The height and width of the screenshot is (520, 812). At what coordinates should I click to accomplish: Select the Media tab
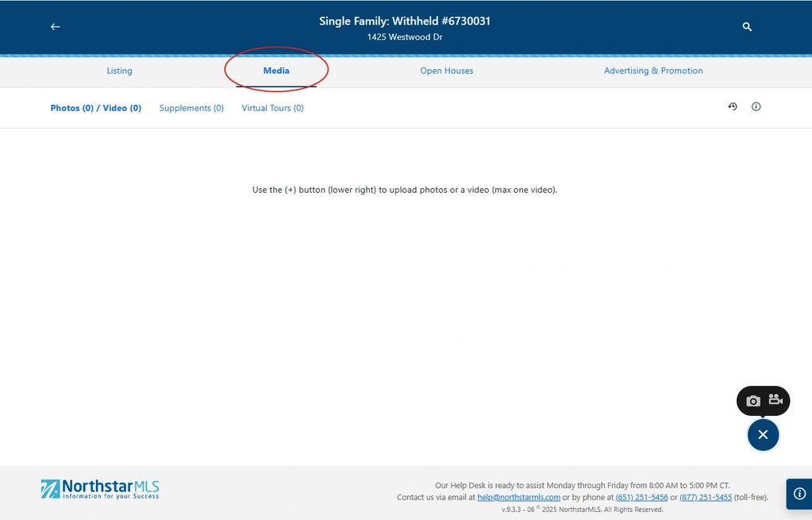coord(276,71)
